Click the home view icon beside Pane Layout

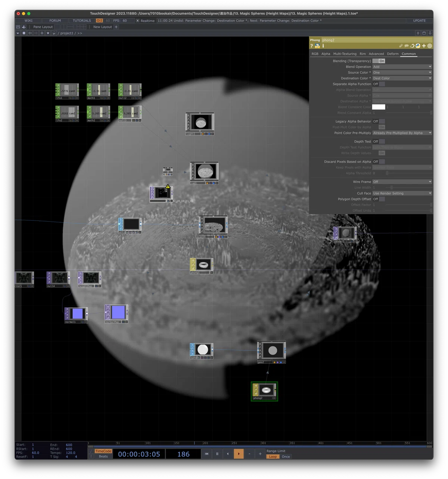click(x=18, y=27)
